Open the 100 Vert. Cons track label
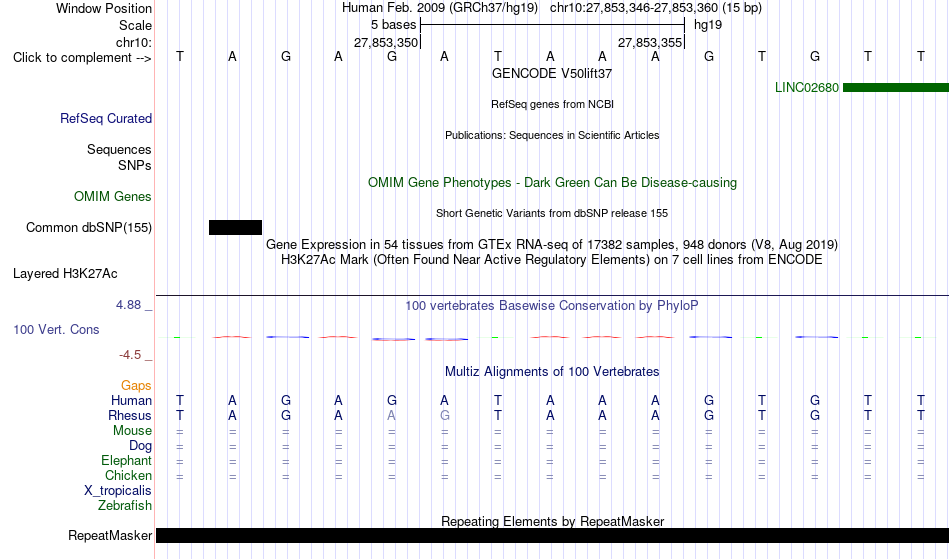 (56, 329)
